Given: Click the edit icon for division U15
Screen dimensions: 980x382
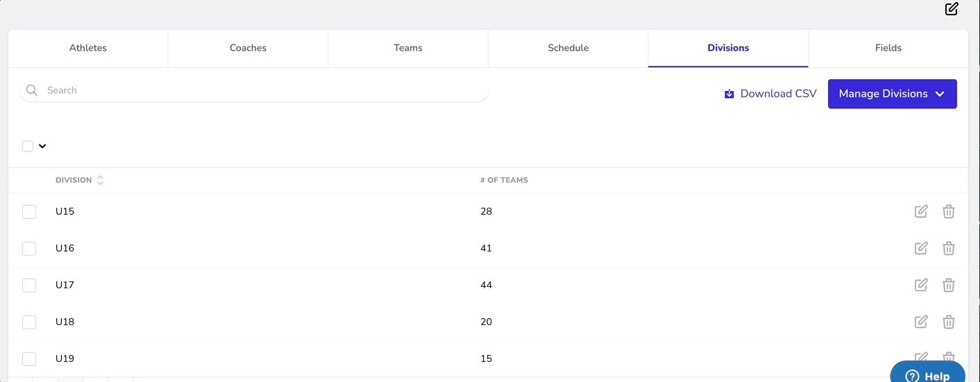Looking at the screenshot, I should tap(921, 211).
